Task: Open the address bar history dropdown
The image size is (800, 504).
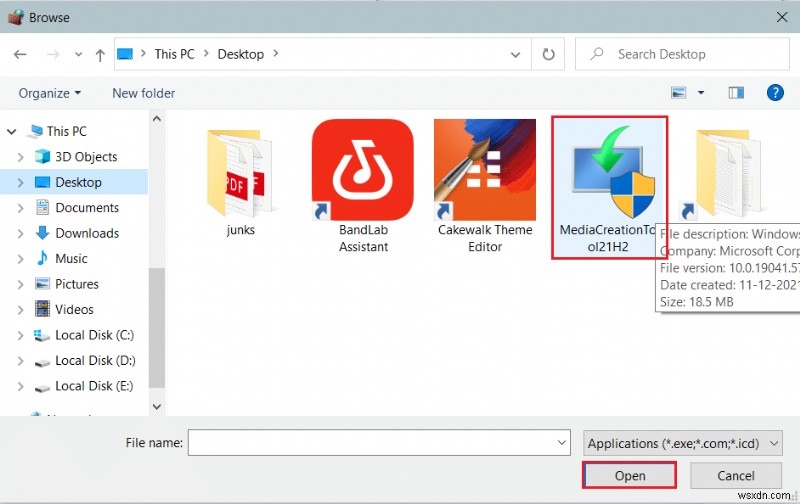Action: tap(515, 55)
